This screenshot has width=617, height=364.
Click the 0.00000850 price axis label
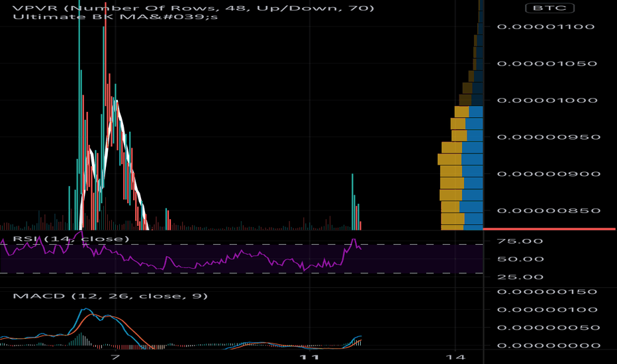coord(549,211)
